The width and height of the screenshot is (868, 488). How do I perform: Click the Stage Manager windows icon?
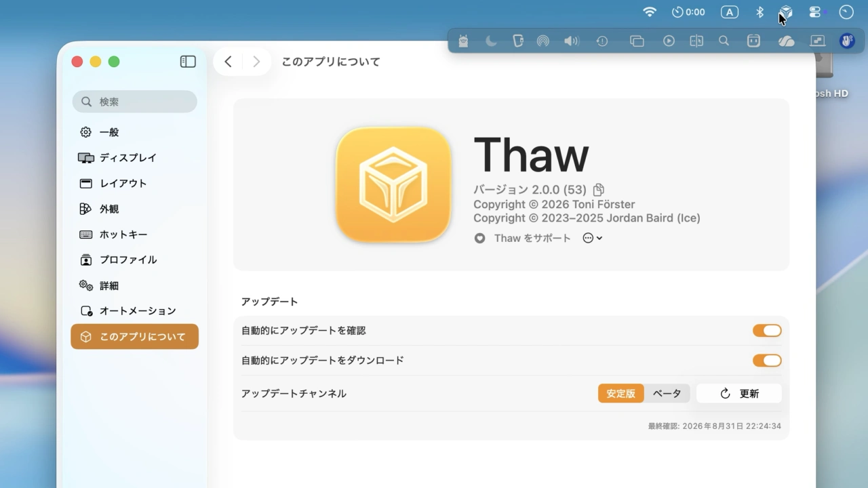point(637,41)
